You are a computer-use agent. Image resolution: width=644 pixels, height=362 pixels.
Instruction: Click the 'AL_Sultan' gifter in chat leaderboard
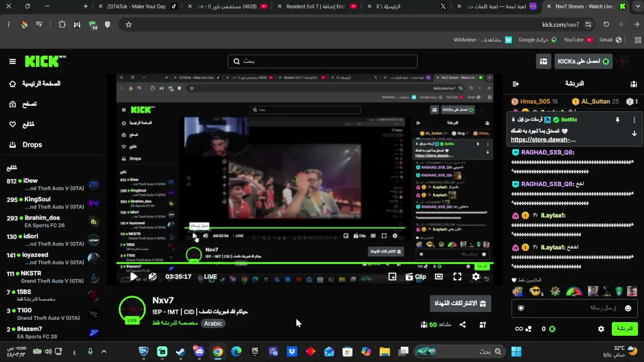point(595,102)
